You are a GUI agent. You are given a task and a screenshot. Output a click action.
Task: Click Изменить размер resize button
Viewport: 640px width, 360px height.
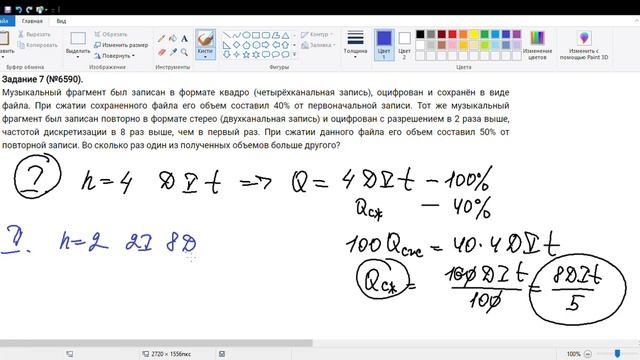[121, 45]
